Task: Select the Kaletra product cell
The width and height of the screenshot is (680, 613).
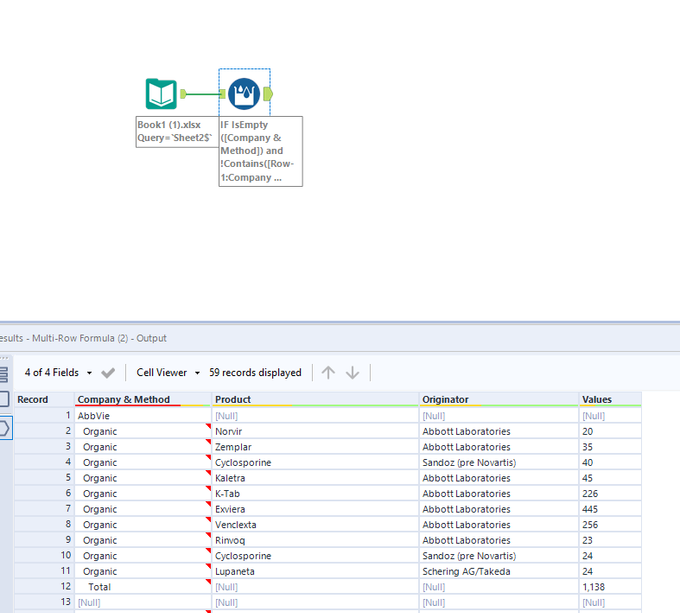Action: coord(315,478)
